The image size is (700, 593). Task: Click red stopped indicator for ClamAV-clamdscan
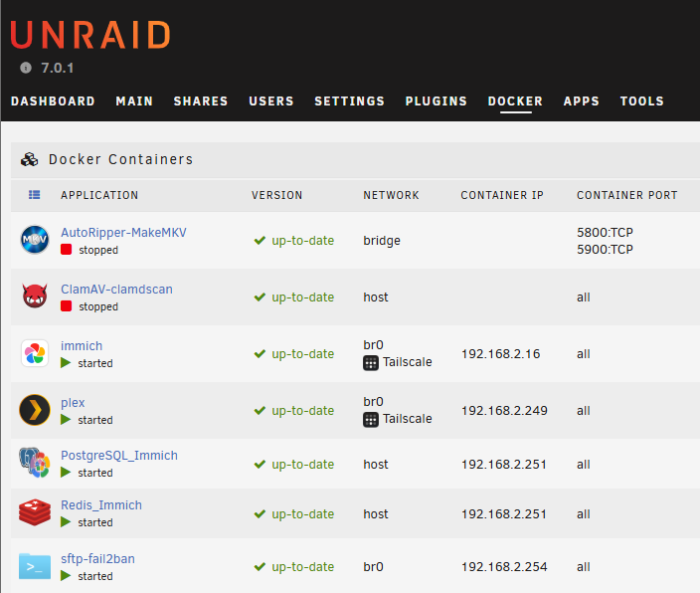(66, 306)
